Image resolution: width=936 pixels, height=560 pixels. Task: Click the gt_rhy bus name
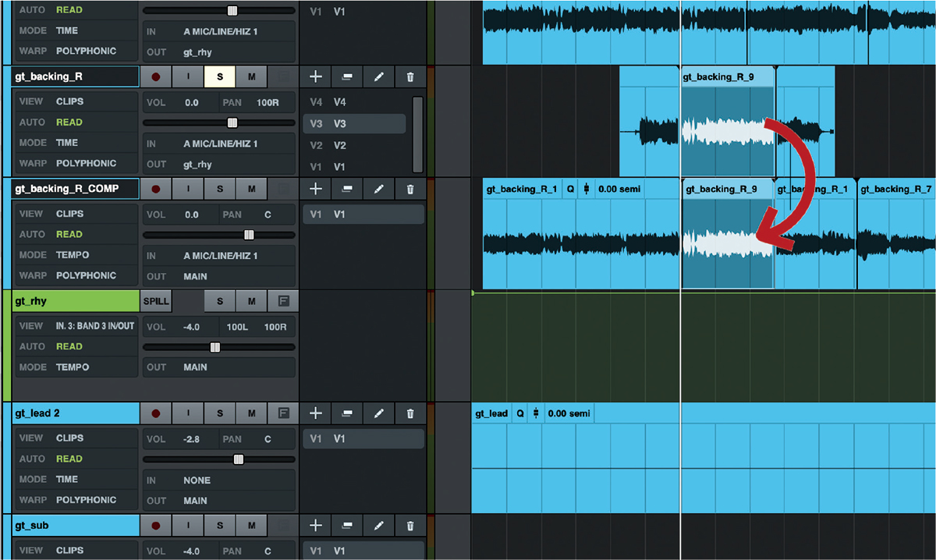coord(76,300)
